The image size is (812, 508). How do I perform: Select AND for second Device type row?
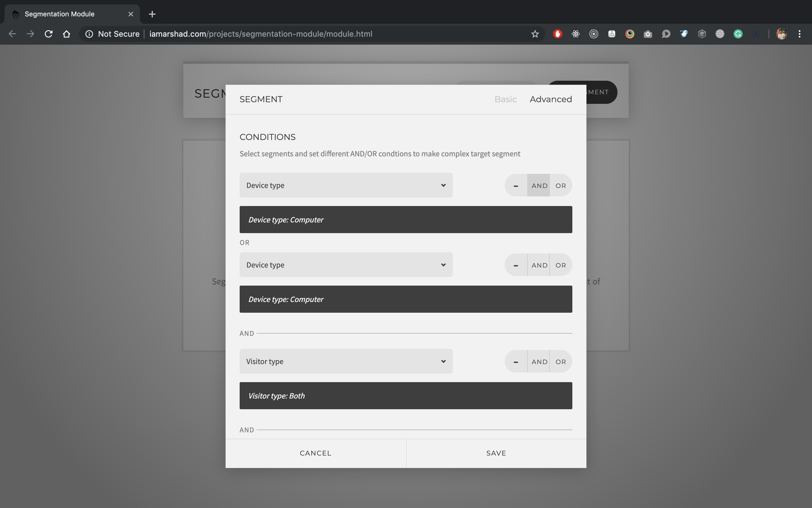point(539,265)
